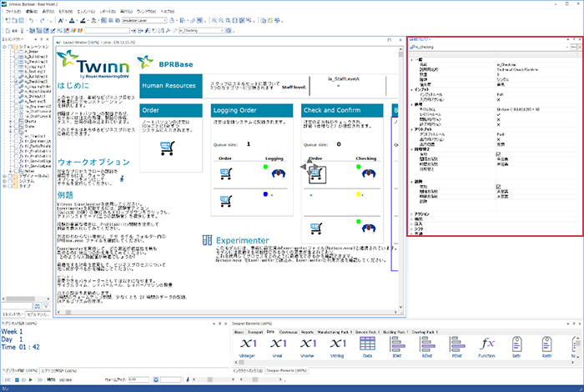The height and width of the screenshot is (392, 584).
Task: Click the rewind to start button
Action: [x=8, y=379]
